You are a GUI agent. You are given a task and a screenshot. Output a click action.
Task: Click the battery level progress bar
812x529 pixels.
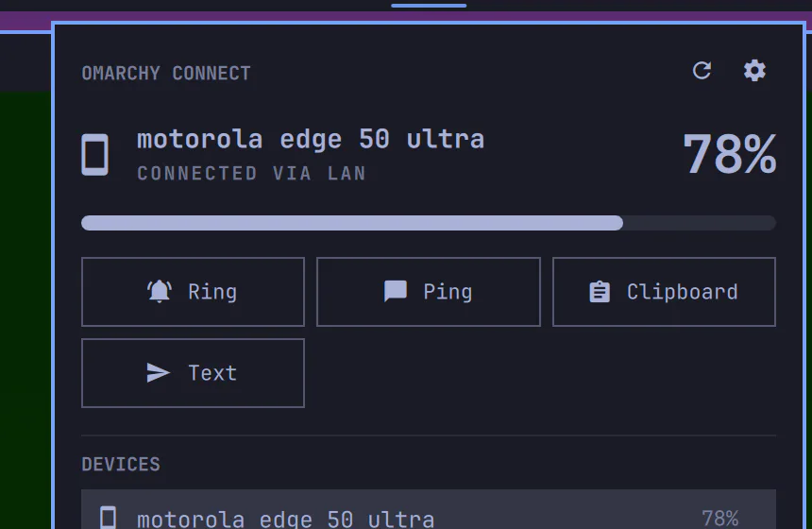(x=429, y=223)
